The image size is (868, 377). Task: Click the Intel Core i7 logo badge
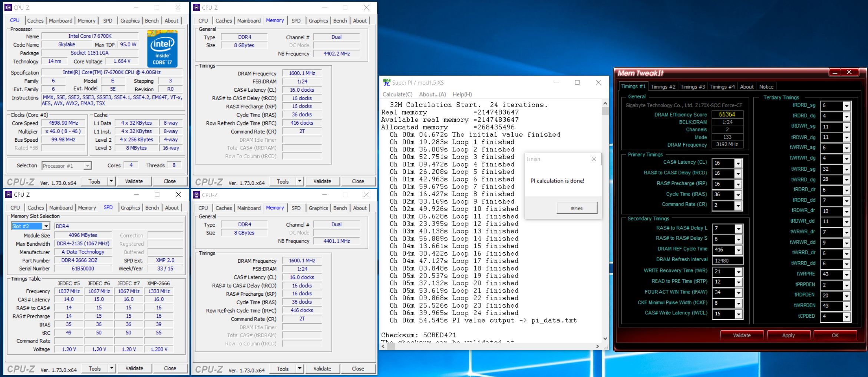162,49
